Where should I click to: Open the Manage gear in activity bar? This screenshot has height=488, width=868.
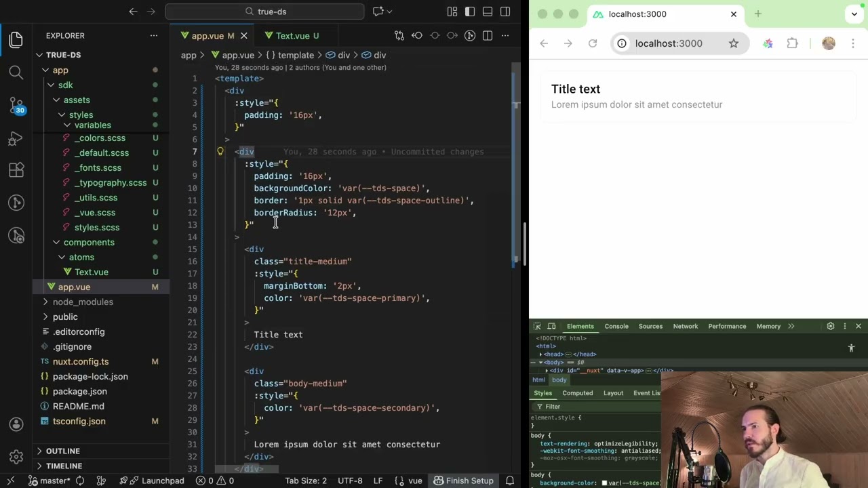(x=16, y=456)
